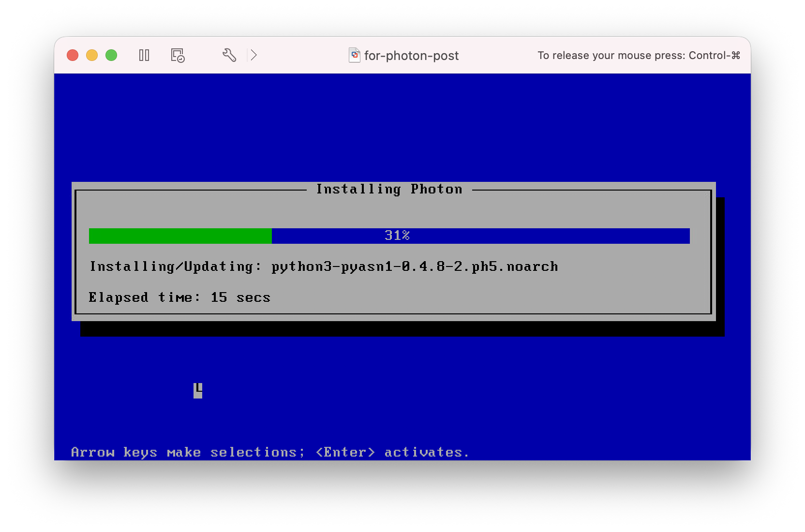
Task: Expand hidden toolbar items chevron
Action: tap(253, 55)
